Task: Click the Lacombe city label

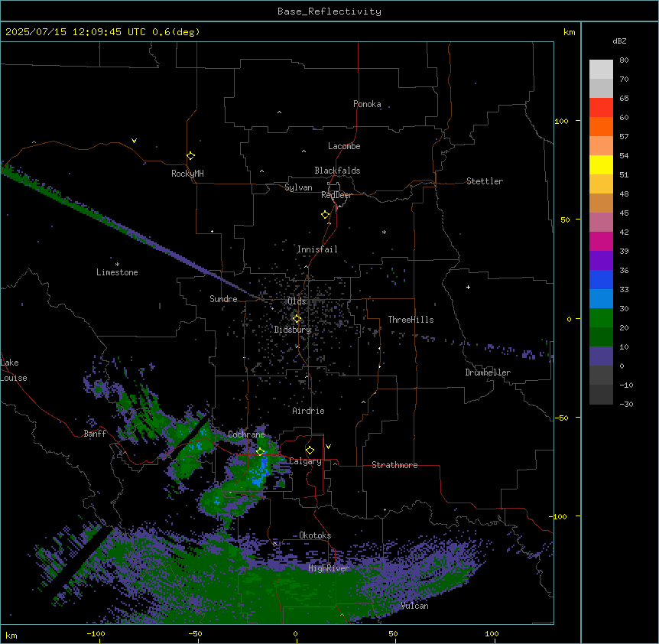Action: (344, 146)
